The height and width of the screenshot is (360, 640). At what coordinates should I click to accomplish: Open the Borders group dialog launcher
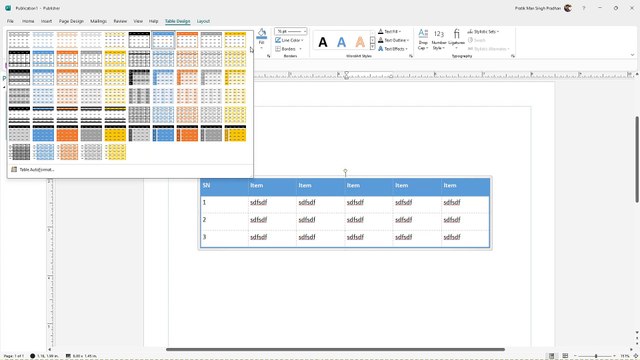[x=269, y=56]
